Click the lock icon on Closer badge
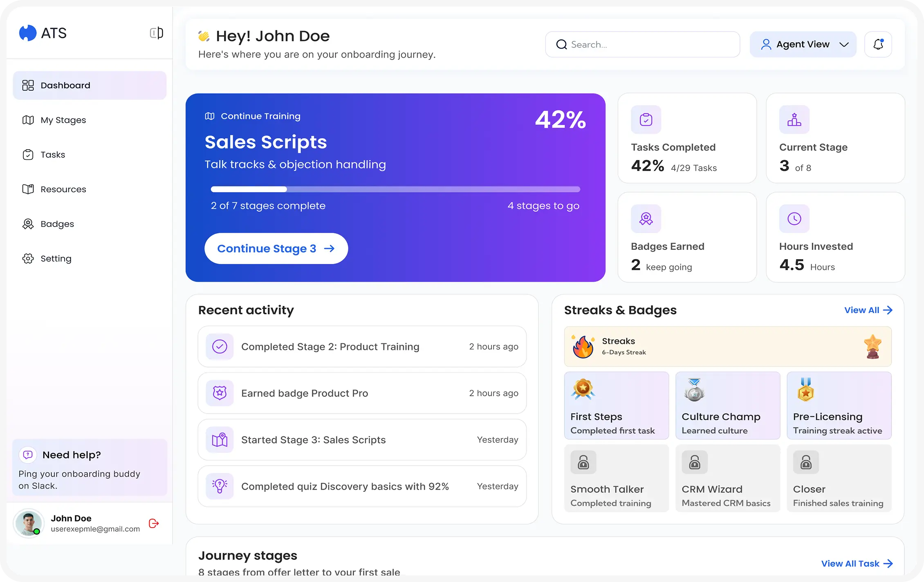This screenshot has width=924, height=582. coord(806,462)
